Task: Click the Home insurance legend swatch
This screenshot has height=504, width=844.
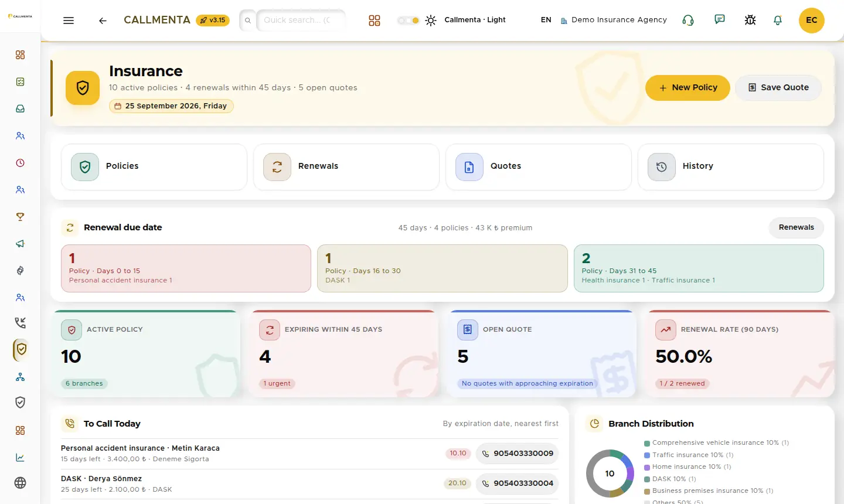Action: (x=647, y=468)
